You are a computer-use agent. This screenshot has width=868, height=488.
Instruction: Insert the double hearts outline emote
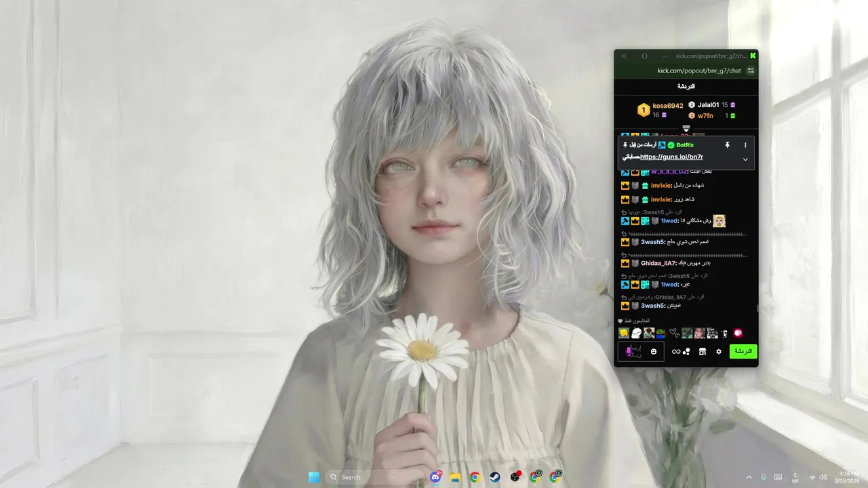coord(674,333)
